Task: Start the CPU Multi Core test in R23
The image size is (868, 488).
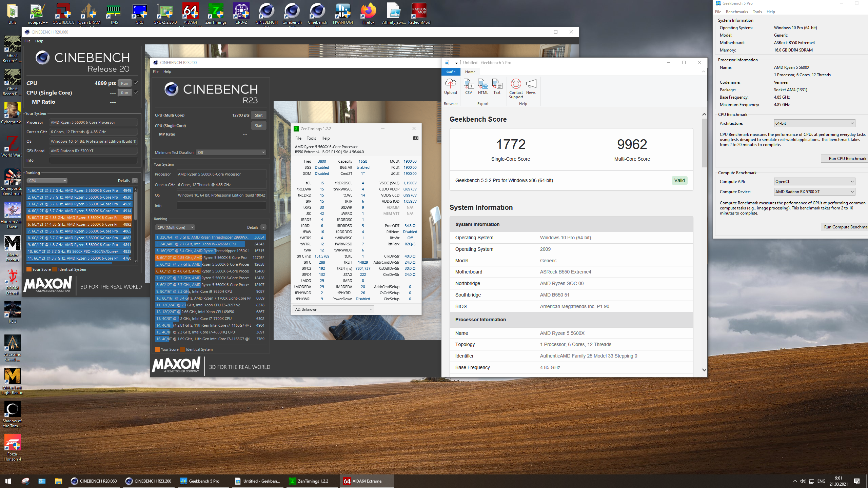Action: (x=258, y=115)
